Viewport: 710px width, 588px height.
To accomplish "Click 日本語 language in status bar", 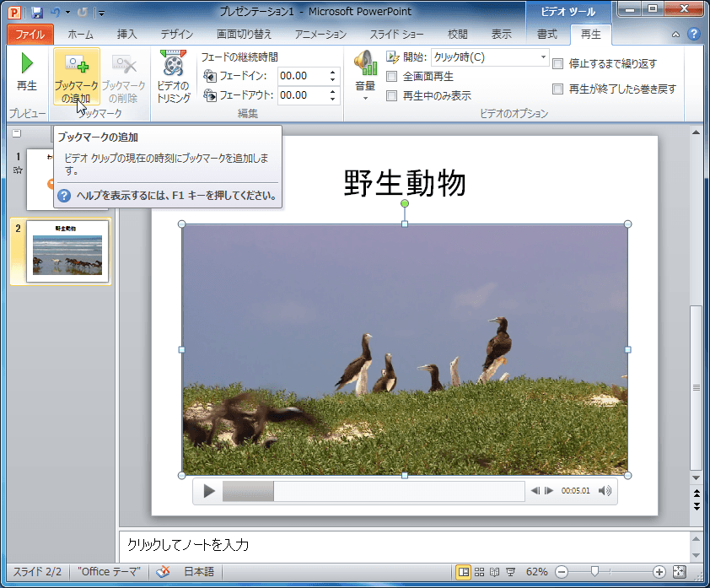I will click(x=199, y=572).
